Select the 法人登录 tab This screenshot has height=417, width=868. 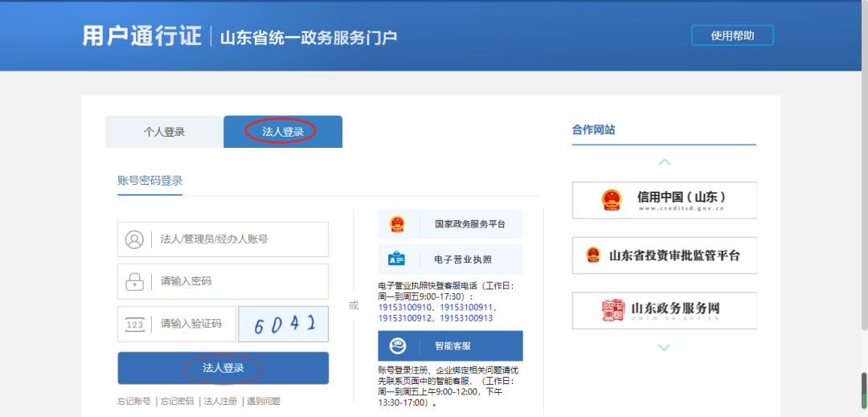coord(283,132)
